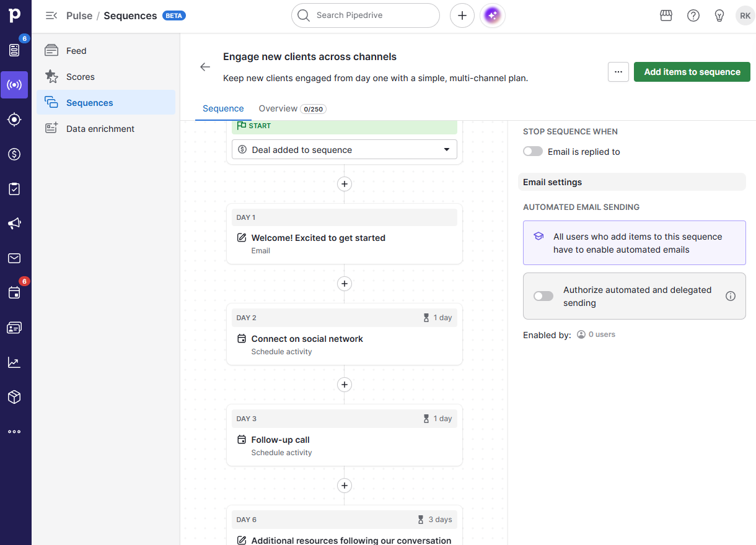Open the Sales Inbox mail icon in sidebar

pos(15,258)
